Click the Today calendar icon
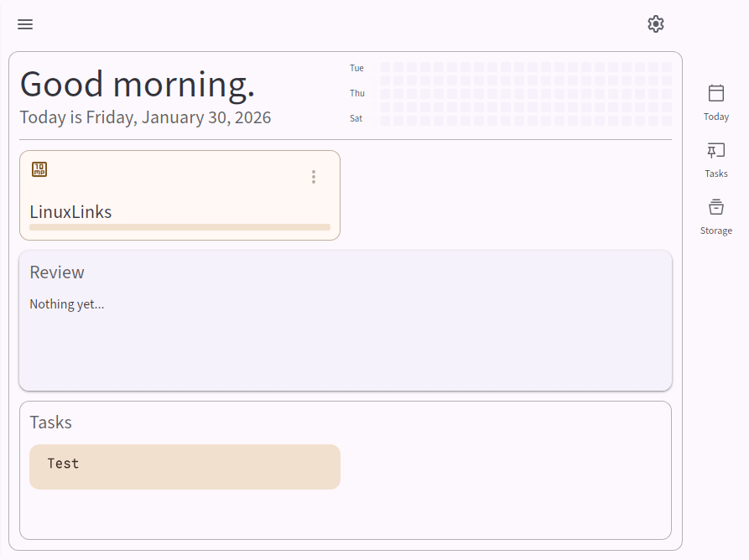The width and height of the screenshot is (749, 560). pos(716,93)
